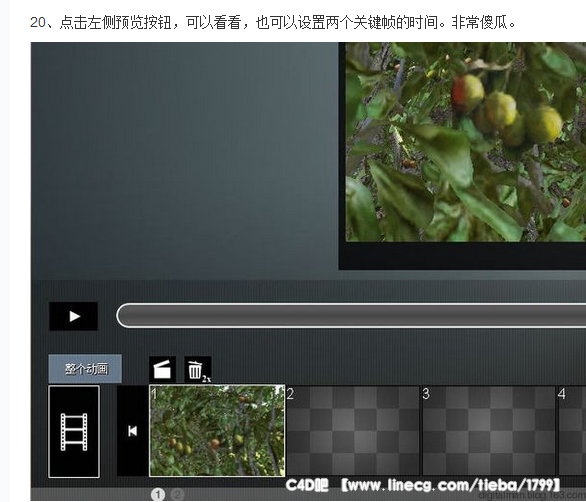Select the 整个动画 button

tap(85, 369)
